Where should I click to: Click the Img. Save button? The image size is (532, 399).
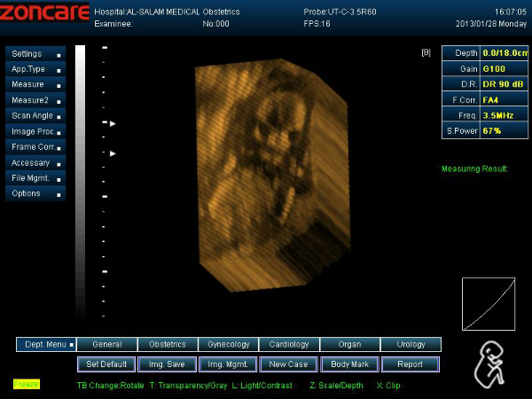tap(167, 364)
